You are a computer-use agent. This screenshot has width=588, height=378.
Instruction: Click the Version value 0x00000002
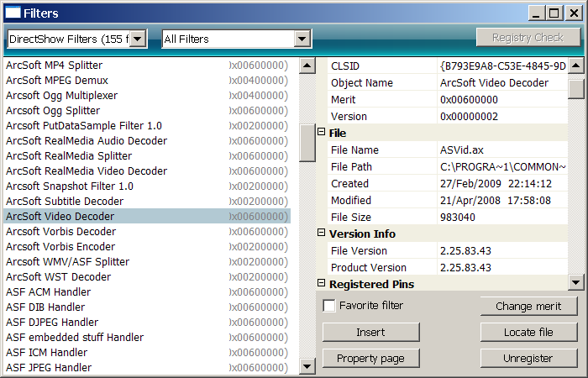coord(502,116)
